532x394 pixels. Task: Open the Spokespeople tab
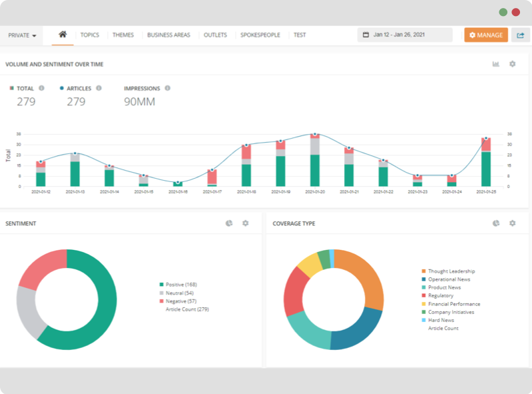pyautogui.click(x=260, y=35)
